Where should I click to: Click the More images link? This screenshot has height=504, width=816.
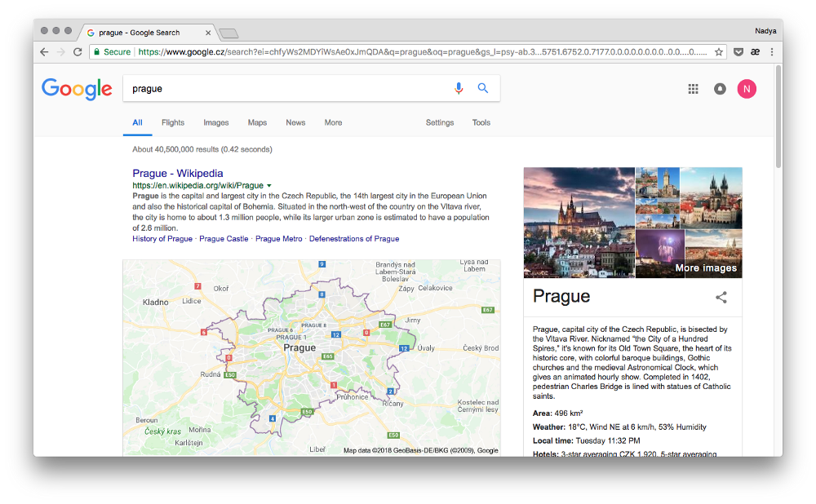click(x=706, y=267)
